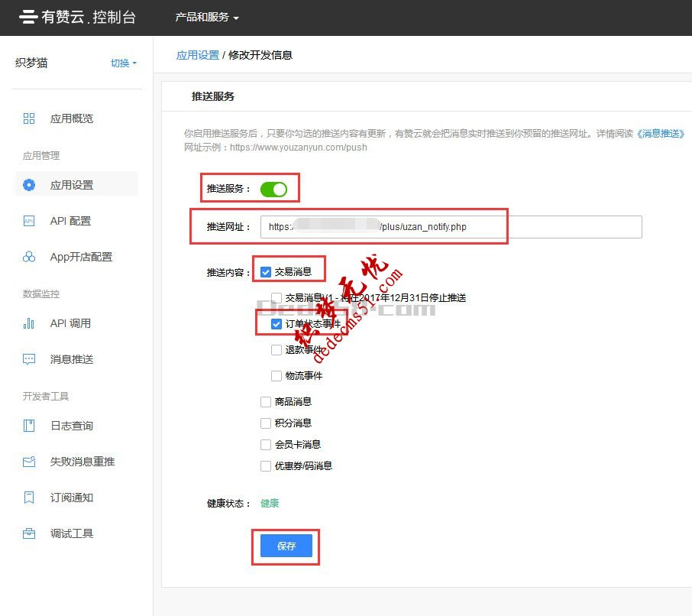
Task: Open App开店配置 via its icon
Action: point(29,257)
